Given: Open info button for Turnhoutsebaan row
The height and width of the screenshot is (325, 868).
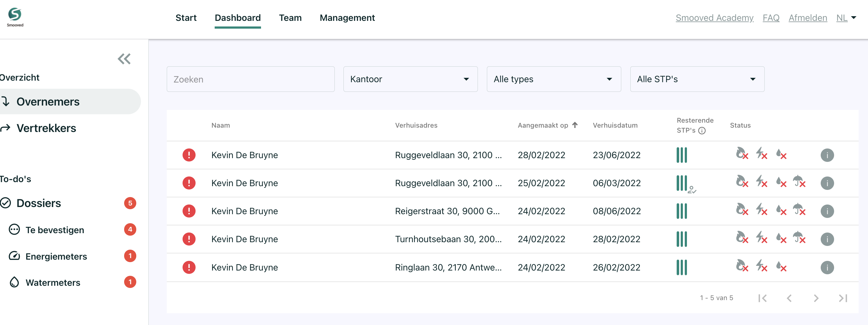Looking at the screenshot, I should tap(827, 239).
